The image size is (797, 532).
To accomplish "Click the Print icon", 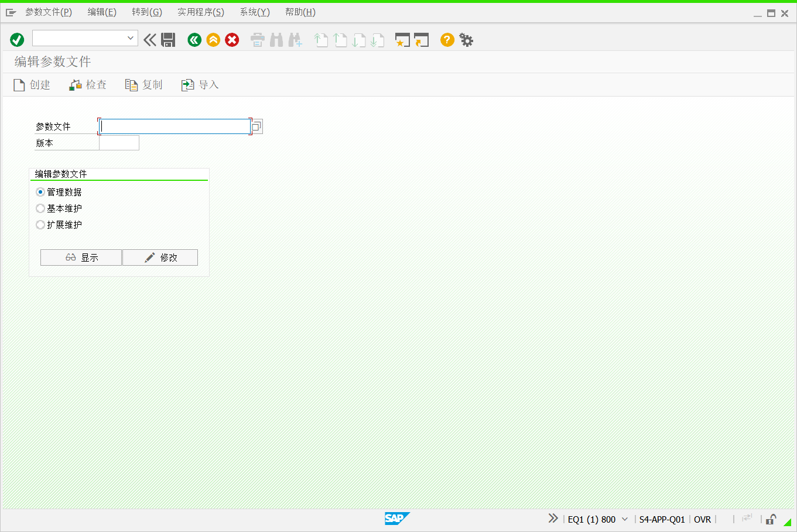I will coord(258,40).
